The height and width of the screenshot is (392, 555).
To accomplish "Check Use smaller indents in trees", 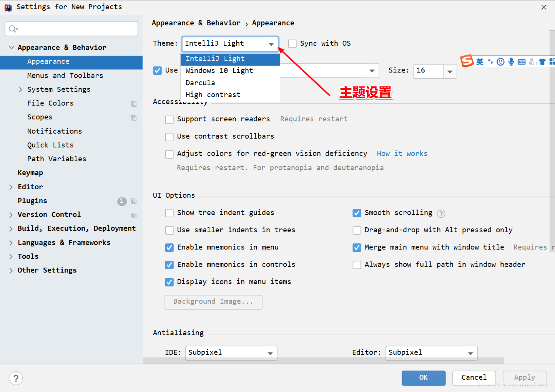I will pyautogui.click(x=169, y=230).
